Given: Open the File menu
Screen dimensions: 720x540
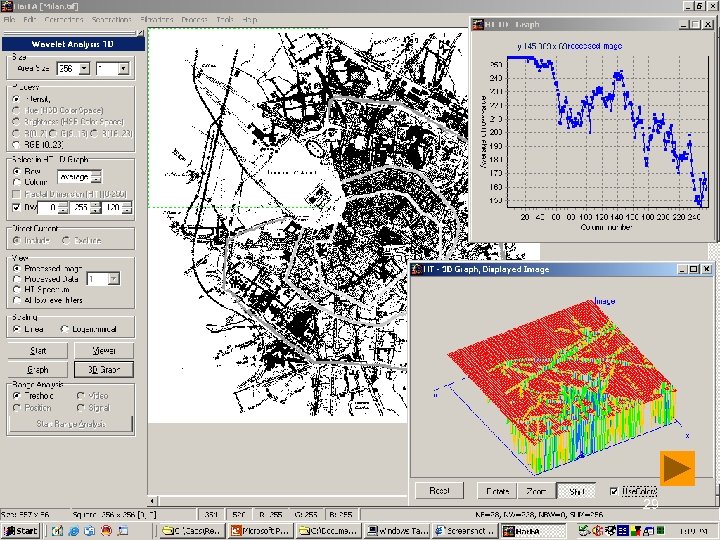Looking at the screenshot, I should click(x=10, y=20).
